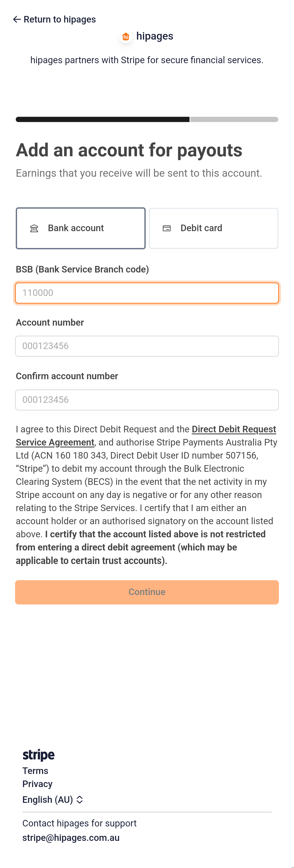Click the Confirm account number field
Image resolution: width=294 pixels, height=868 pixels.
pos(147,400)
